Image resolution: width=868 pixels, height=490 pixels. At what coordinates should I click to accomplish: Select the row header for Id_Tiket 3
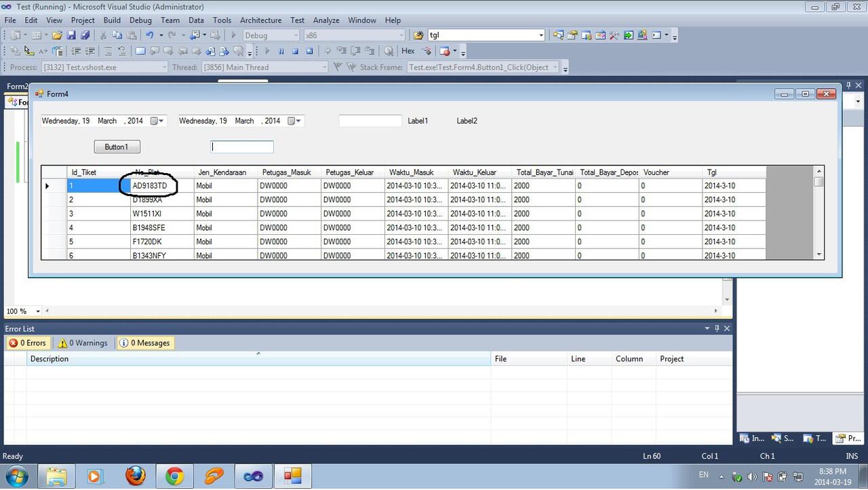[54, 214]
